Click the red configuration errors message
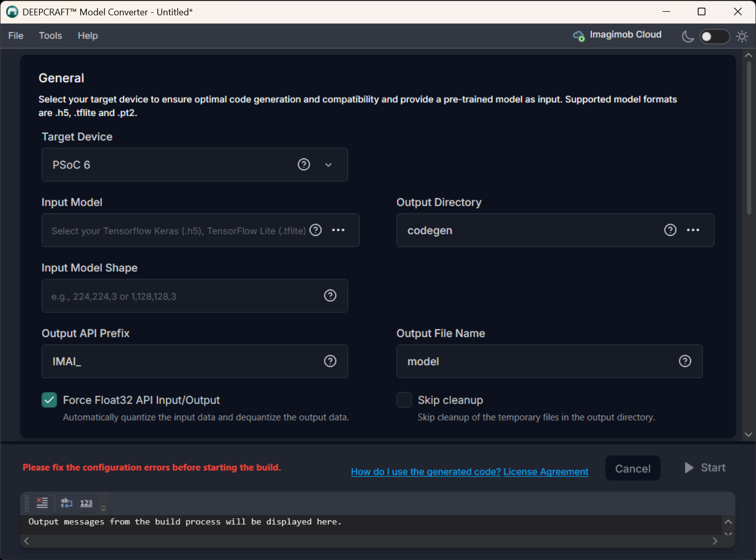 152,467
